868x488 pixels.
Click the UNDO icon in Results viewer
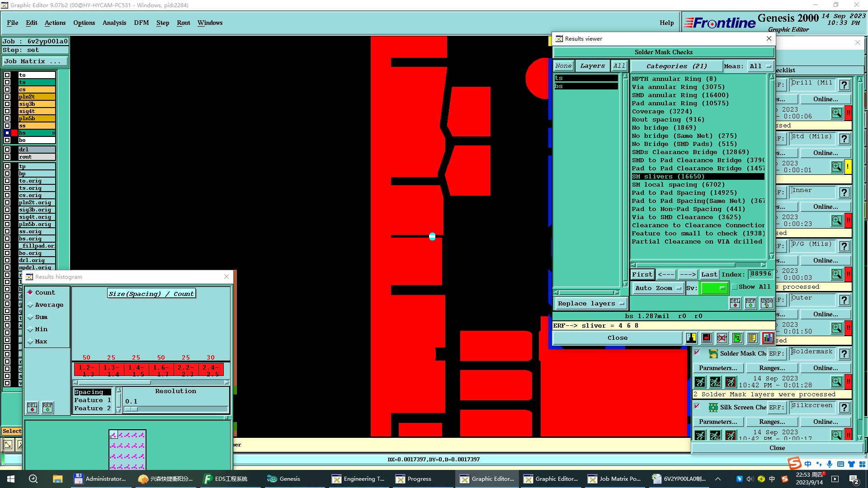[x=766, y=303]
